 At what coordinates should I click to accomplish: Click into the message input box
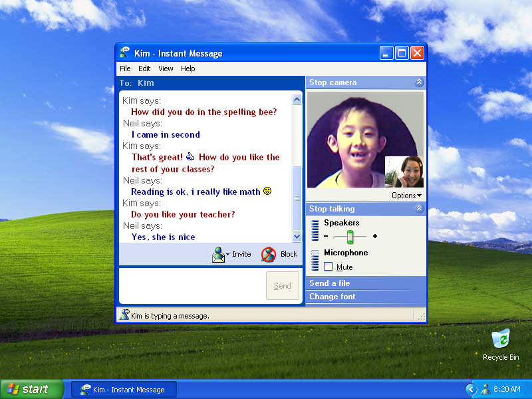pos(192,286)
